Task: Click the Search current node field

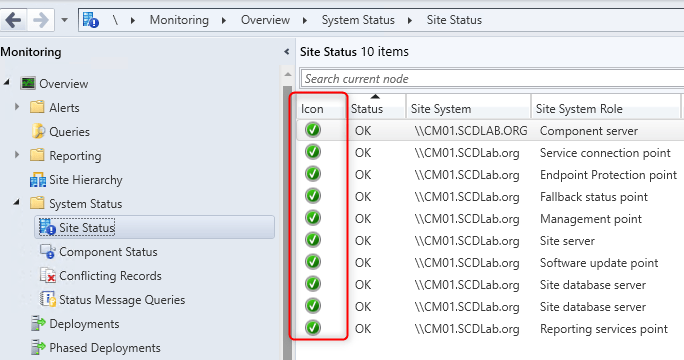Action: click(x=492, y=79)
